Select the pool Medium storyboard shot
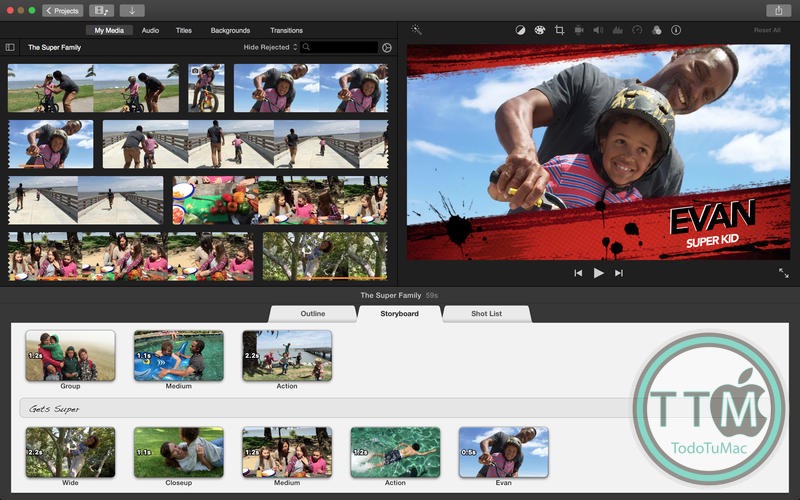Image resolution: width=800 pixels, height=500 pixels. point(179,356)
